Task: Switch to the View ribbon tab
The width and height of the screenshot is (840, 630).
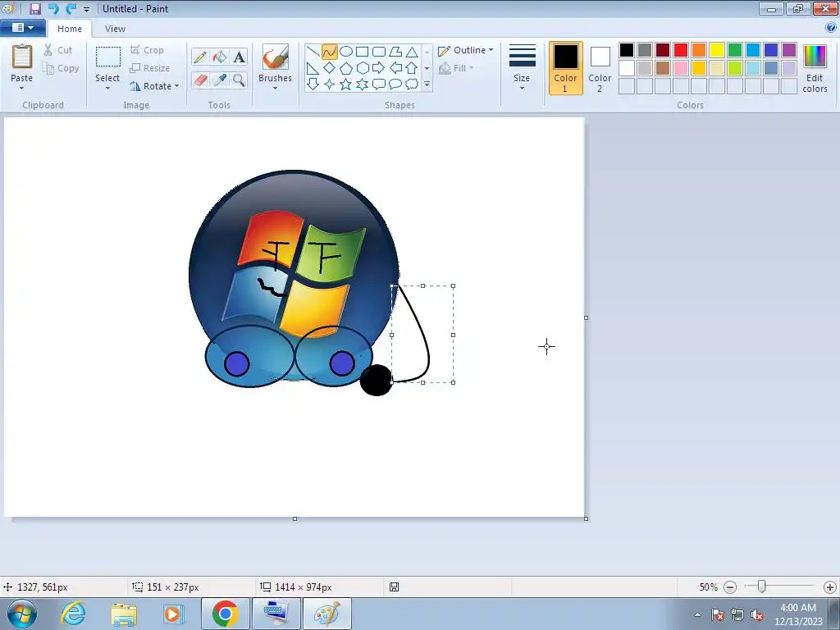Action: pos(115,29)
